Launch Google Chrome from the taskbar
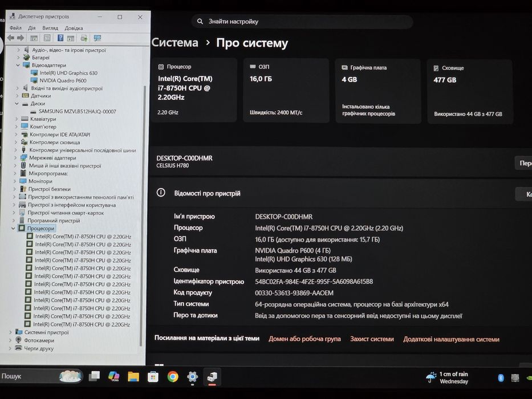 [173, 377]
